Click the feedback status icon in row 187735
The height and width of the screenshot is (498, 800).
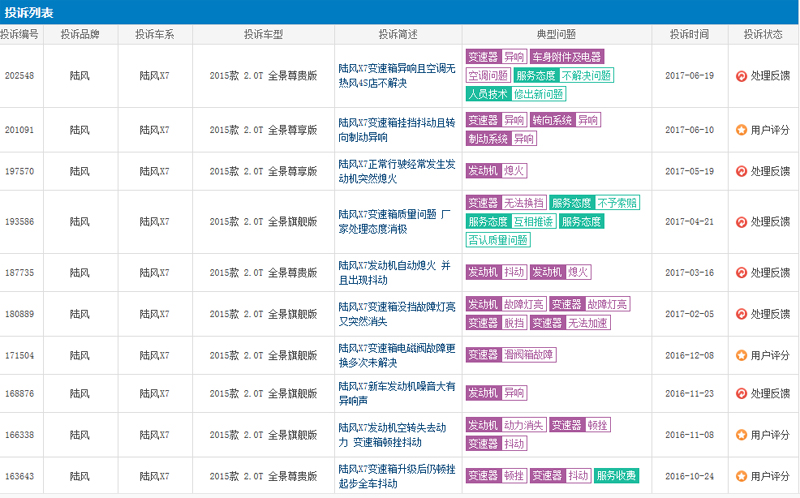point(741,273)
